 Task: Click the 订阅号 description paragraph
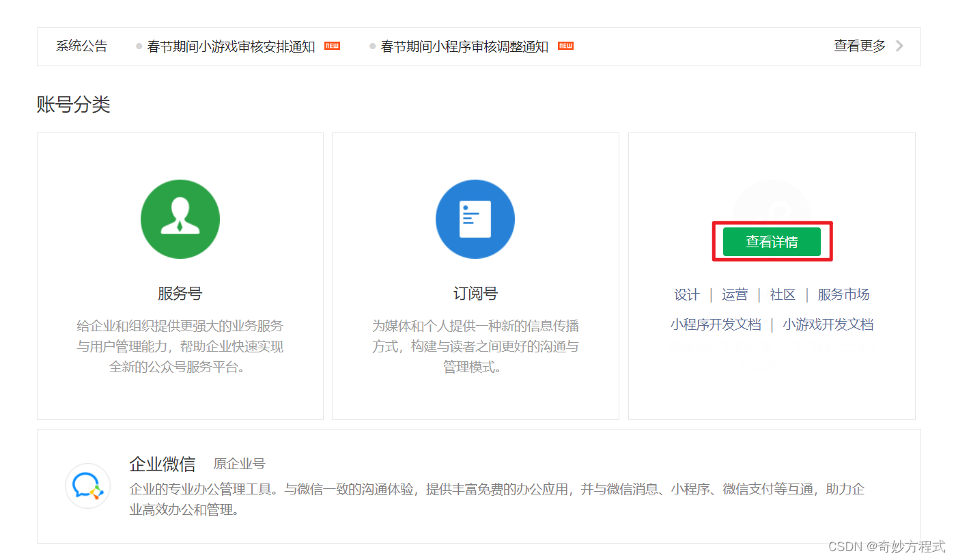475,346
